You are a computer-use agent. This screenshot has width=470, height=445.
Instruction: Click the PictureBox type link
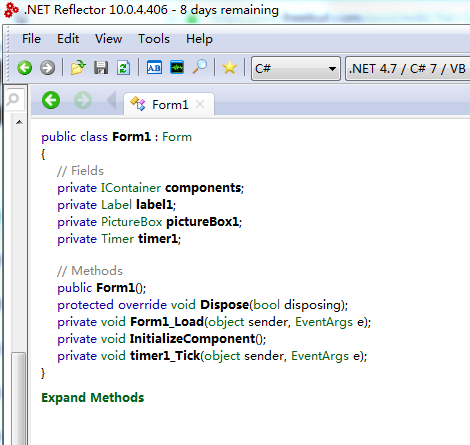pyautogui.click(x=132, y=222)
